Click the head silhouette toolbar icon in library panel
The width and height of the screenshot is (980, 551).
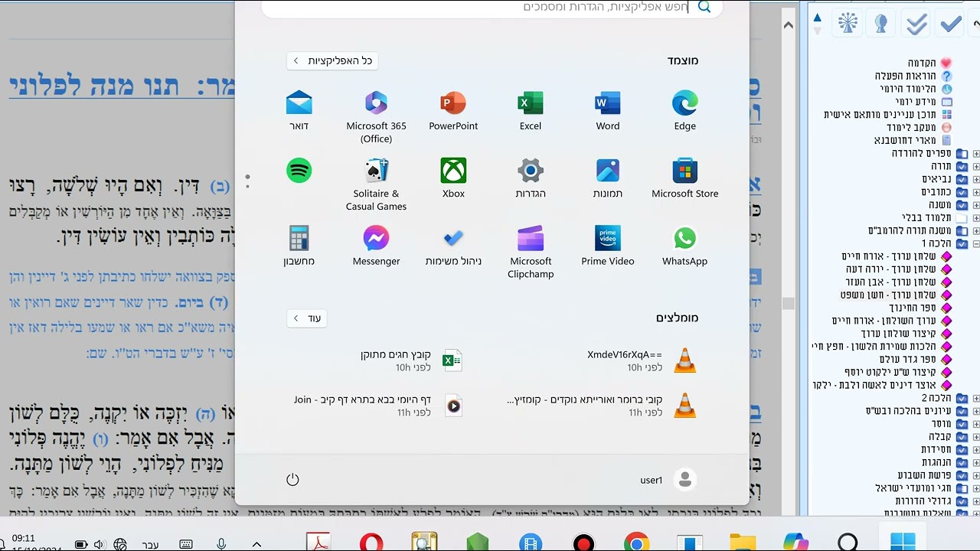[x=881, y=24]
